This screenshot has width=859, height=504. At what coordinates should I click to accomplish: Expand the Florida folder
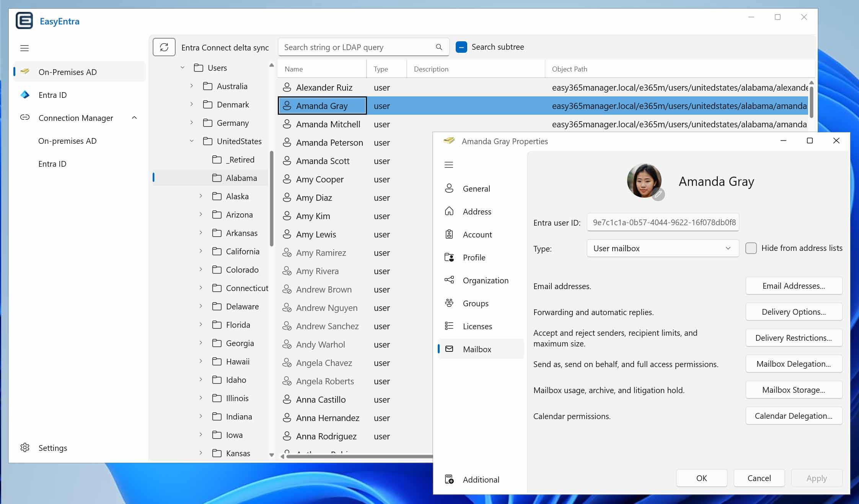[x=201, y=325]
